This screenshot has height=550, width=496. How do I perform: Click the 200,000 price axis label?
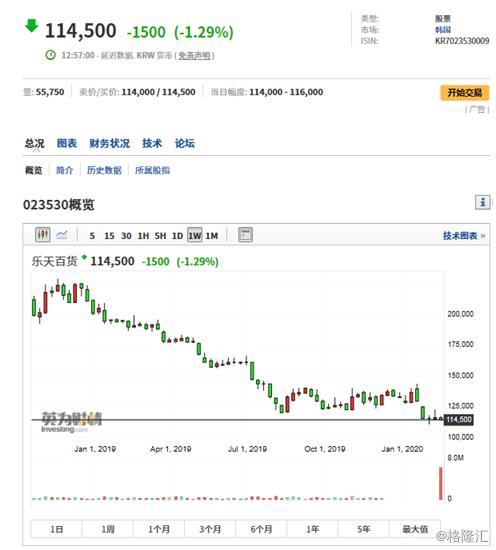click(x=460, y=314)
